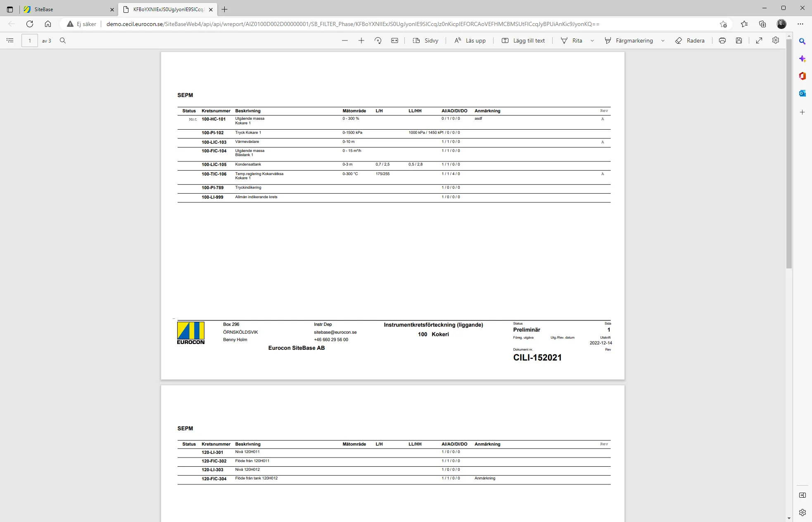Open PDF viewer settings gear
Viewport: 812px width, 522px height.
point(776,40)
